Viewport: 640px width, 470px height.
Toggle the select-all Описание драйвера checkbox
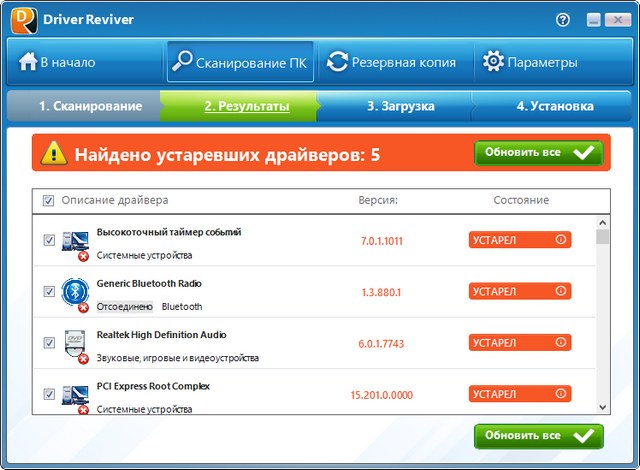[48, 201]
